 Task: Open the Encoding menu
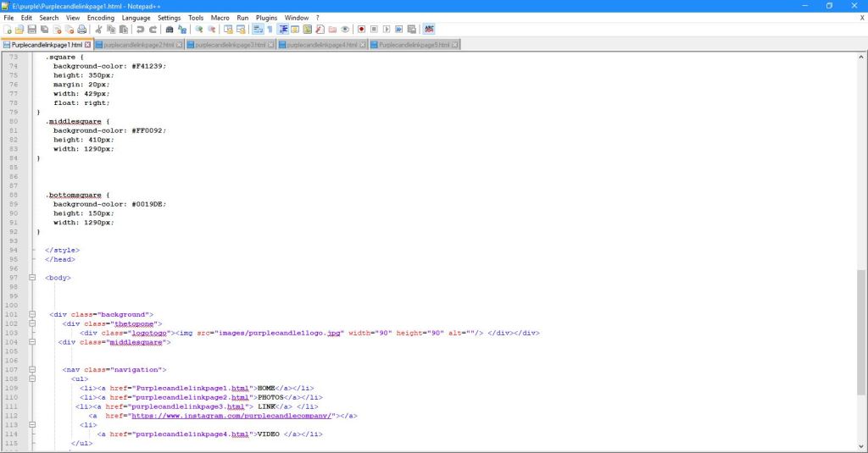click(x=101, y=17)
